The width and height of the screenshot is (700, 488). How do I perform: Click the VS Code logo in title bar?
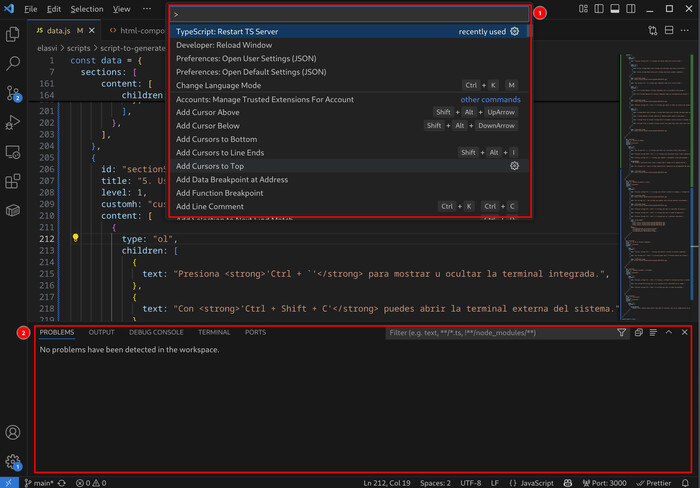pyautogui.click(x=9, y=8)
